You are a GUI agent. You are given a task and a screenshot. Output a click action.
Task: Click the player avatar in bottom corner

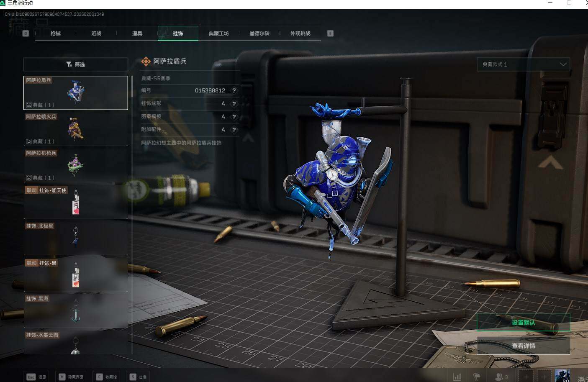(562, 376)
